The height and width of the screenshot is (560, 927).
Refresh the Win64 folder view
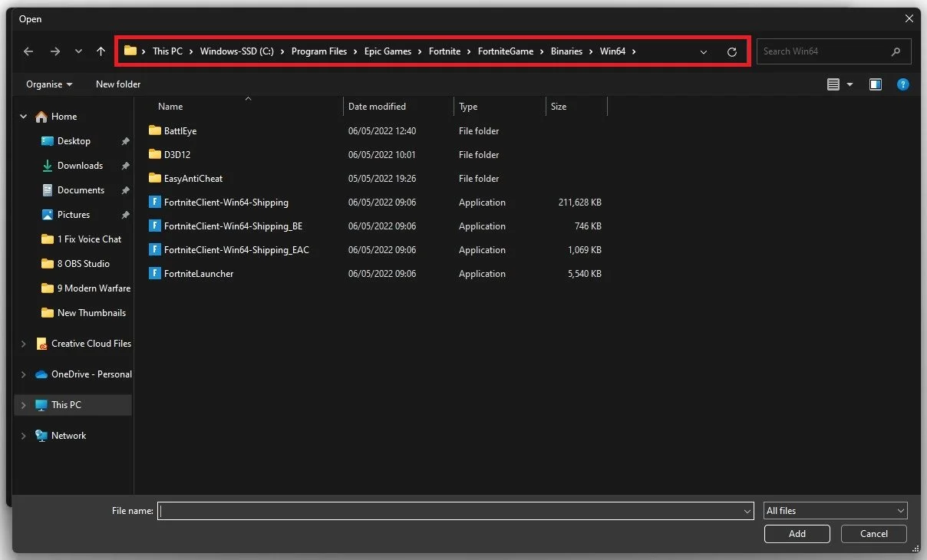tap(731, 51)
